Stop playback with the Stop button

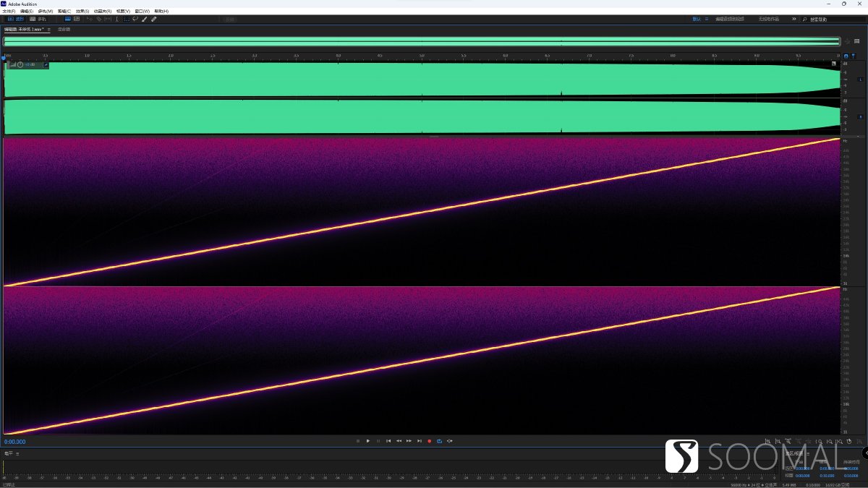(x=358, y=441)
